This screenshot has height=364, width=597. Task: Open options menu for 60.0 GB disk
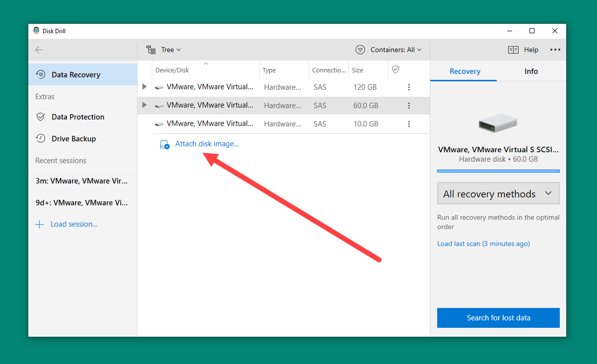409,106
